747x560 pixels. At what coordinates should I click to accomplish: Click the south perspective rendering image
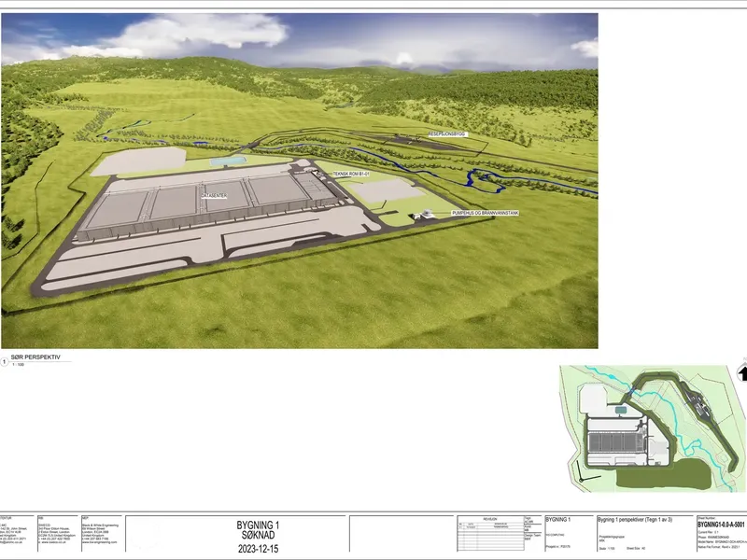click(300, 180)
